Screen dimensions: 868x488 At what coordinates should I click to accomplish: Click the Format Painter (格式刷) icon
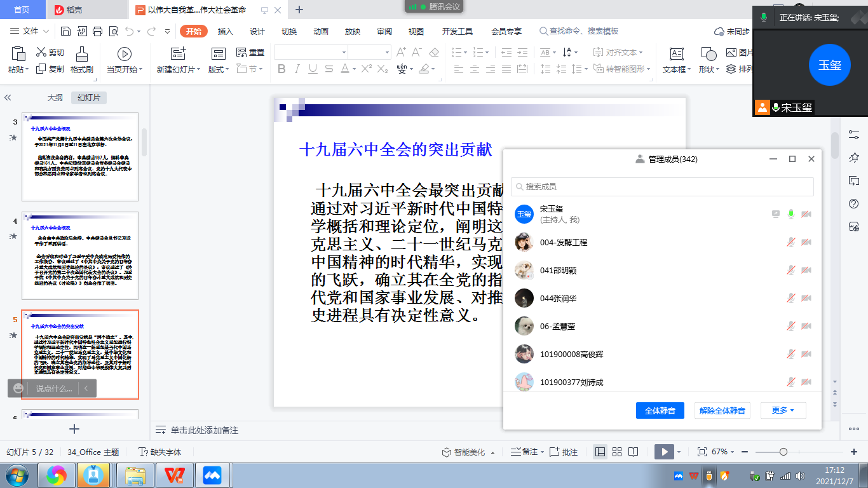point(81,54)
